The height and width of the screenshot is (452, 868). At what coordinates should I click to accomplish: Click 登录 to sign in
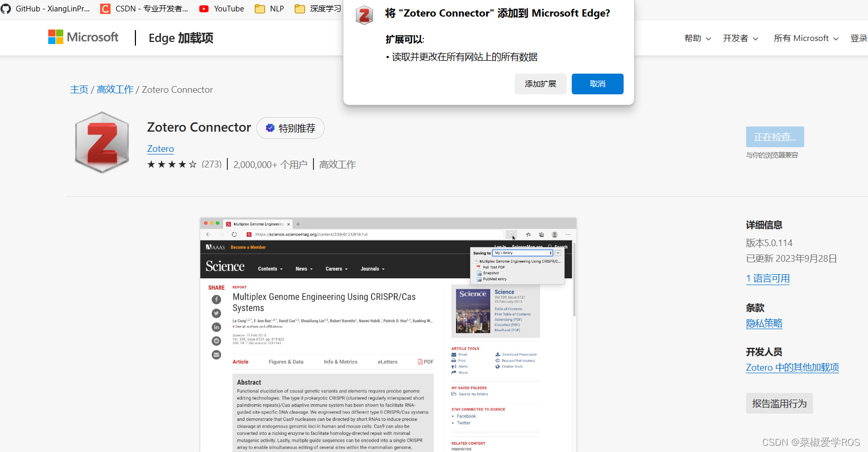(x=859, y=38)
